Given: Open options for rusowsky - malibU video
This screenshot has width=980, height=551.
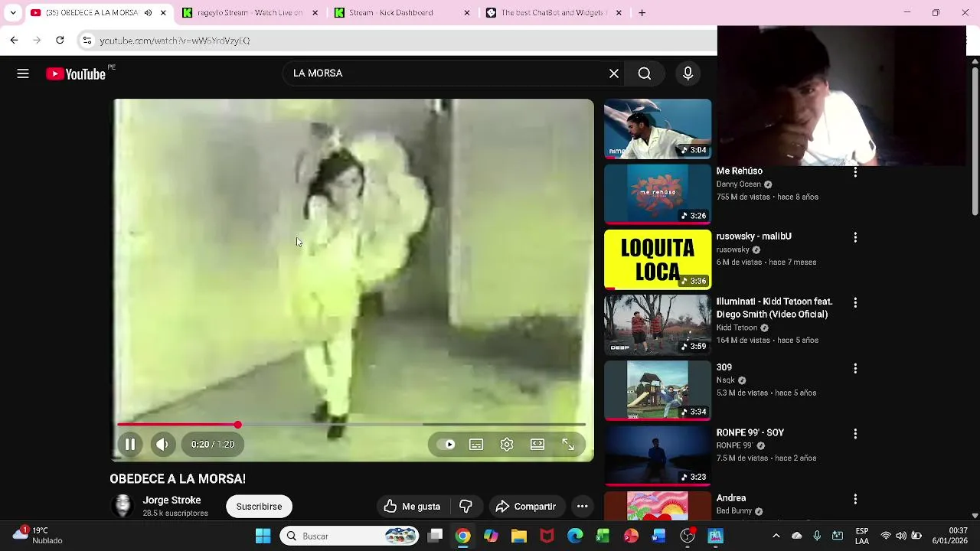Looking at the screenshot, I should [855, 237].
